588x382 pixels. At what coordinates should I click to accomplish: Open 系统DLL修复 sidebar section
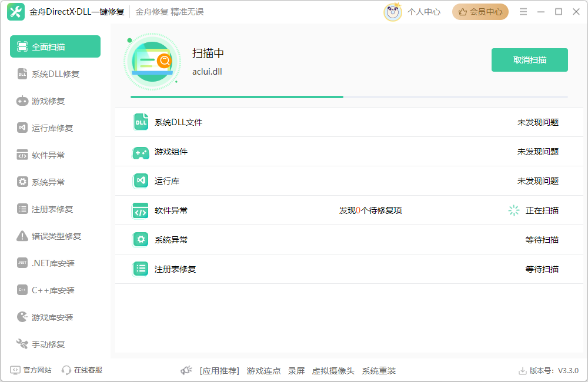(x=55, y=74)
